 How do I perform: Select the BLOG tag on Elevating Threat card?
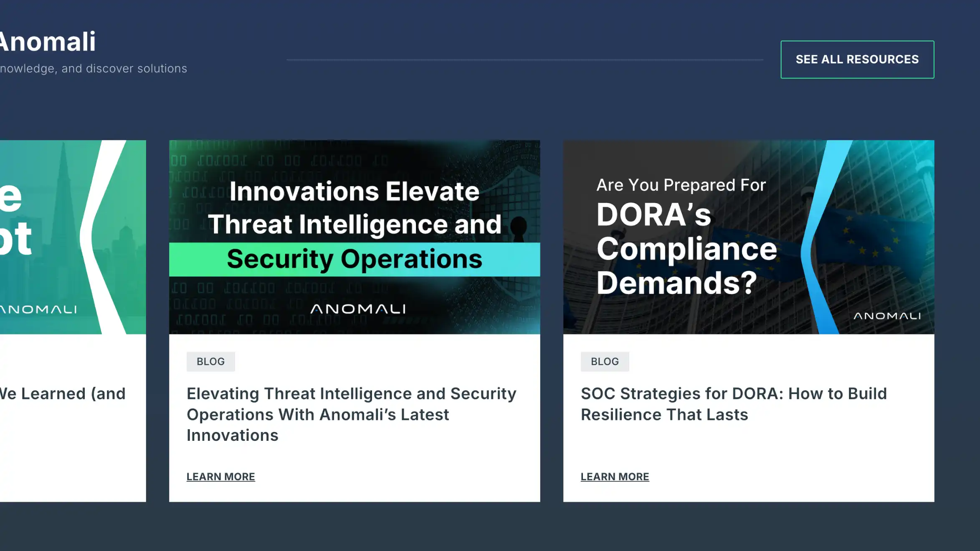[x=210, y=361]
